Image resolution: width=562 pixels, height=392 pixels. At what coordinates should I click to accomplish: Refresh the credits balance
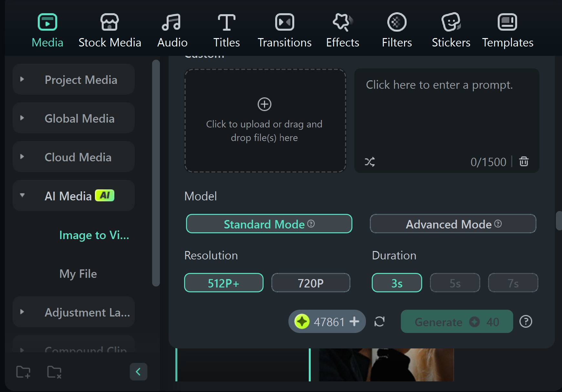380,321
